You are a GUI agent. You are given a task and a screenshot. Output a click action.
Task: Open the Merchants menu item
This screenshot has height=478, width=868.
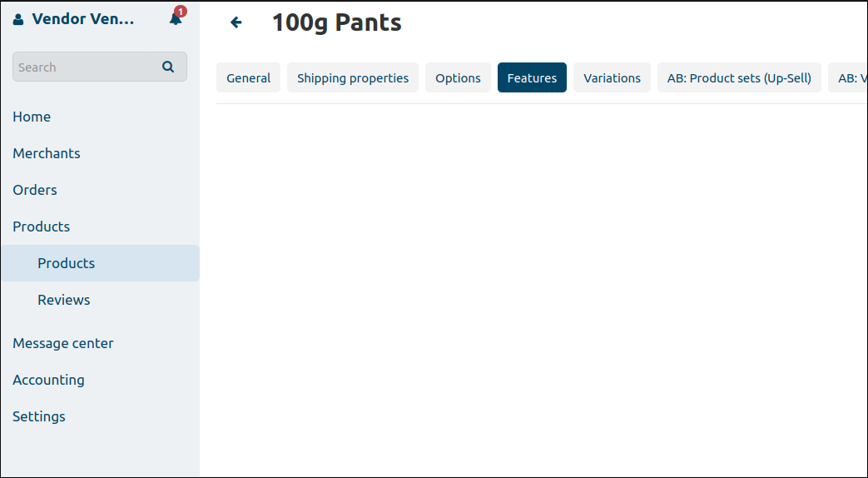click(x=47, y=153)
